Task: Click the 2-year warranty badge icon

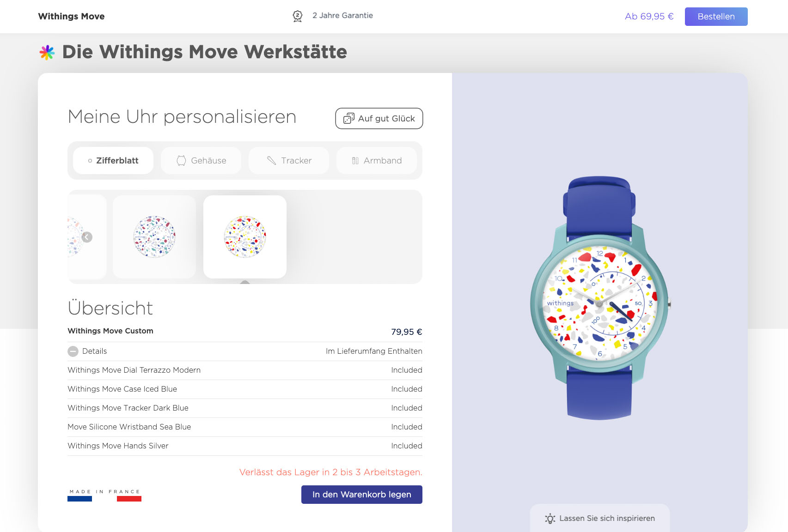Action: point(298,16)
